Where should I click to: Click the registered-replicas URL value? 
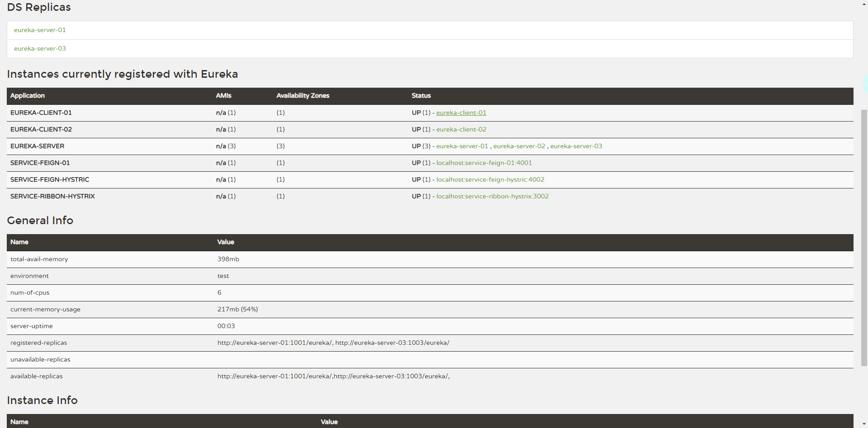[x=333, y=343]
